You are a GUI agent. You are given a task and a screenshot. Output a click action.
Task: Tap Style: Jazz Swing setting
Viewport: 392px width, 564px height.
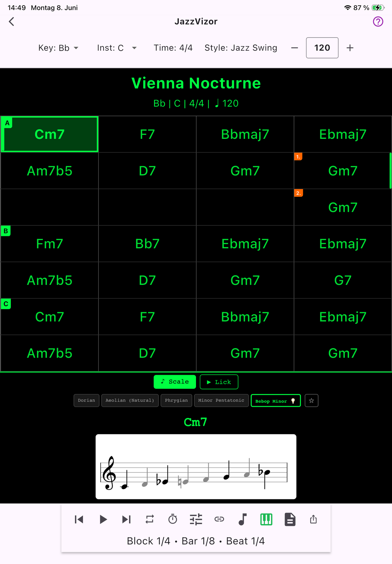coord(241,48)
